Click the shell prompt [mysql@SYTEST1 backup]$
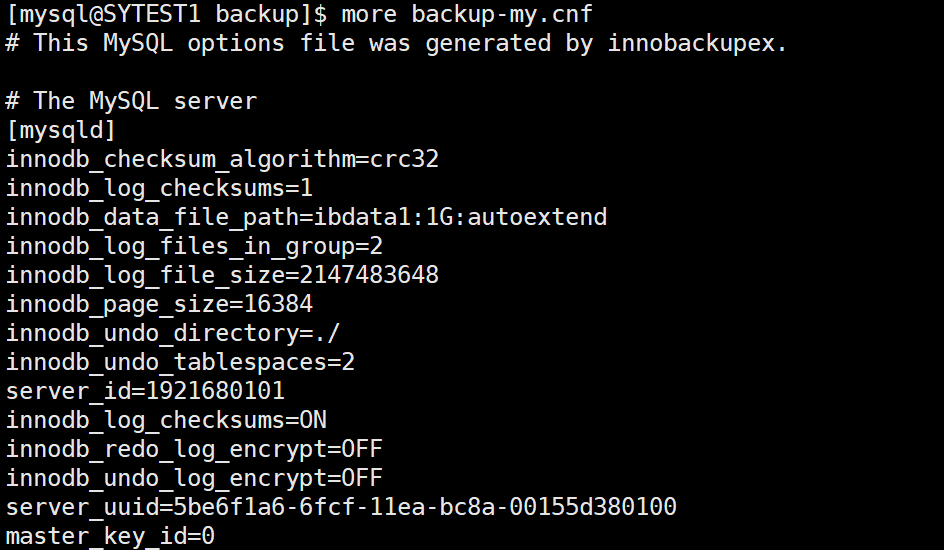The height and width of the screenshot is (550, 944). click(167, 14)
